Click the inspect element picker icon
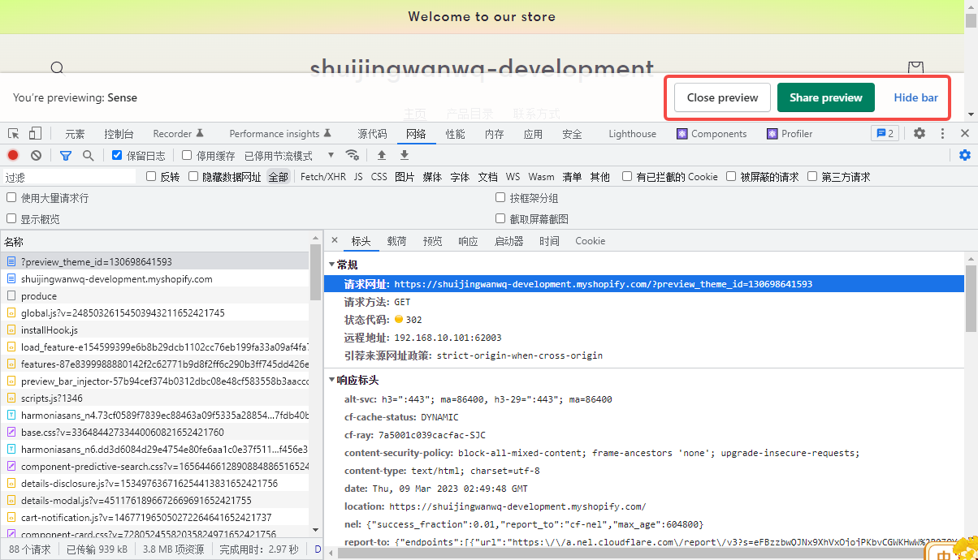The height and width of the screenshot is (560, 978). [14, 134]
